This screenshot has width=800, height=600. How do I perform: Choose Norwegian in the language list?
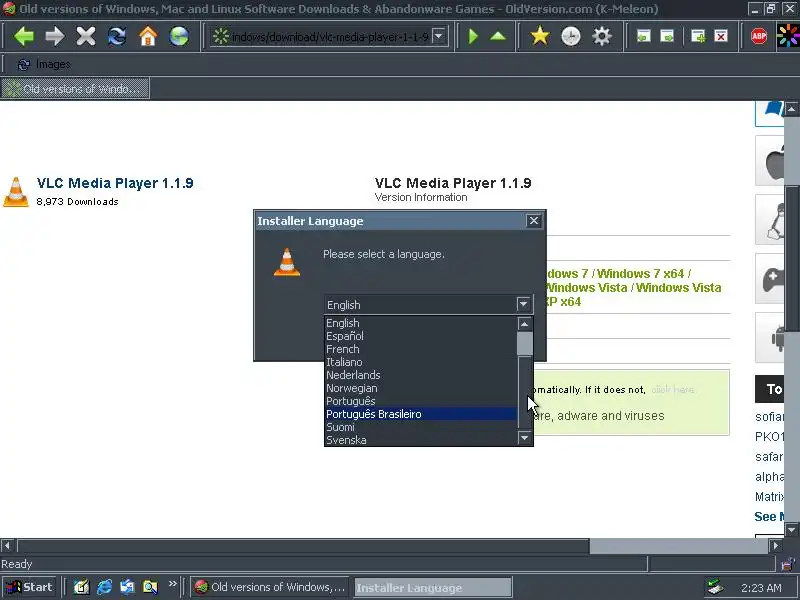[421, 388]
